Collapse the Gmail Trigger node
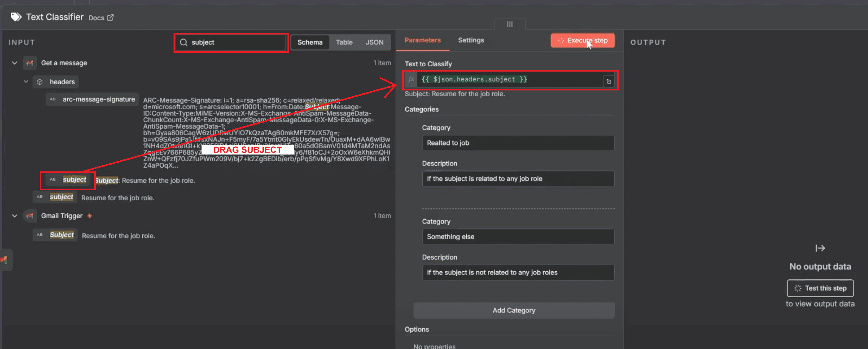The height and width of the screenshot is (349, 868). 15,216
